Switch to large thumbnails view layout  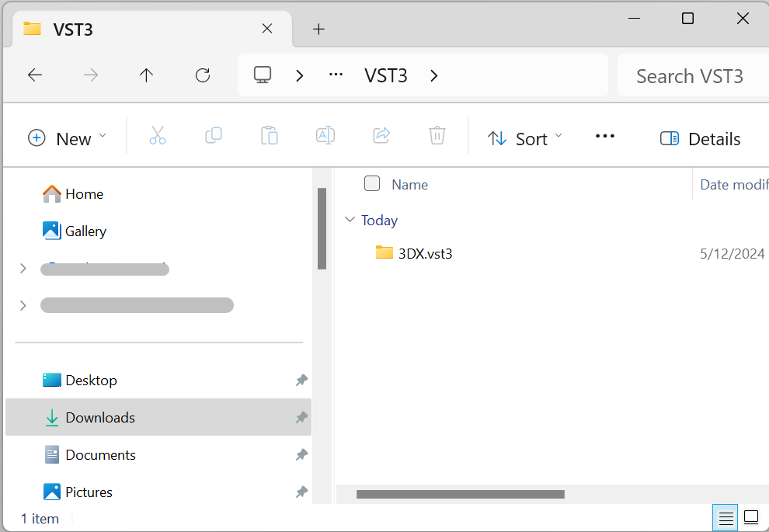coord(751,517)
